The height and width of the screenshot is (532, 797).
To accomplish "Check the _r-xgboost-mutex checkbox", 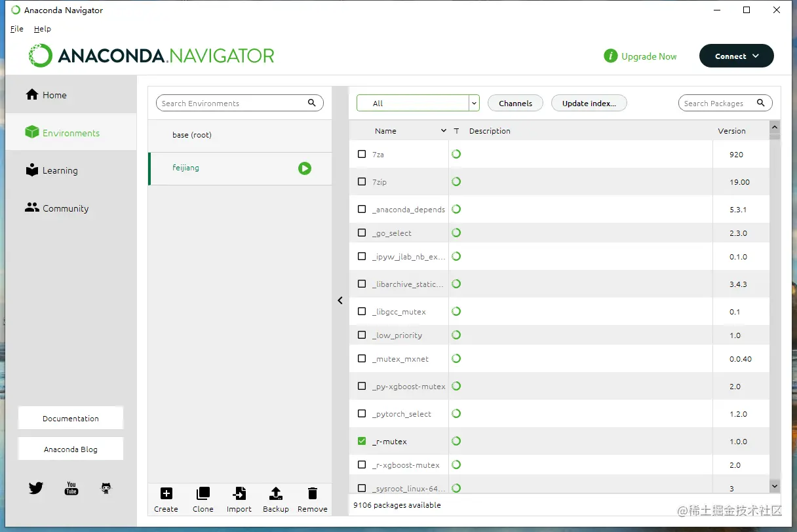I will 362,465.
